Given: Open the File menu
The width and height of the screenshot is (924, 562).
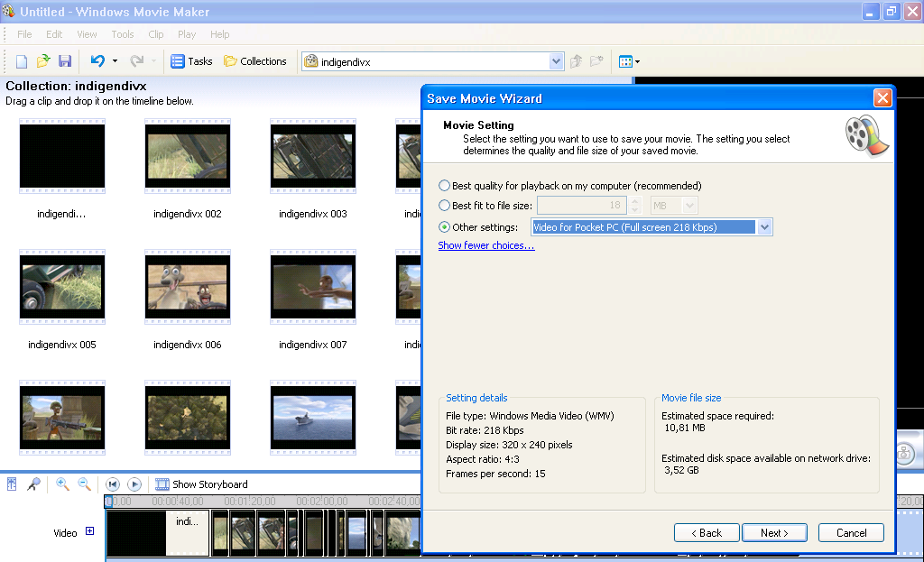Looking at the screenshot, I should pos(24,34).
